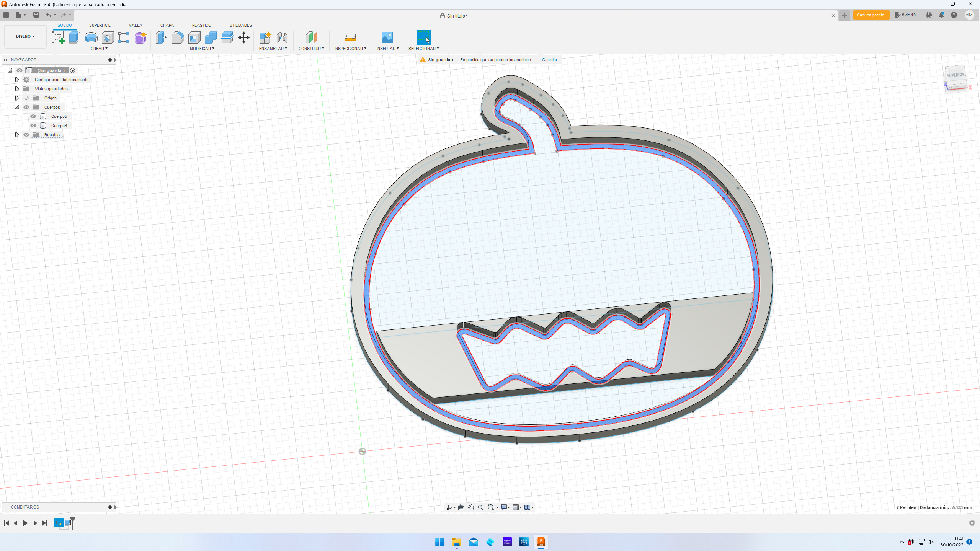Click the Caduca pronto button
This screenshot has height=551, width=980.
click(x=870, y=15)
